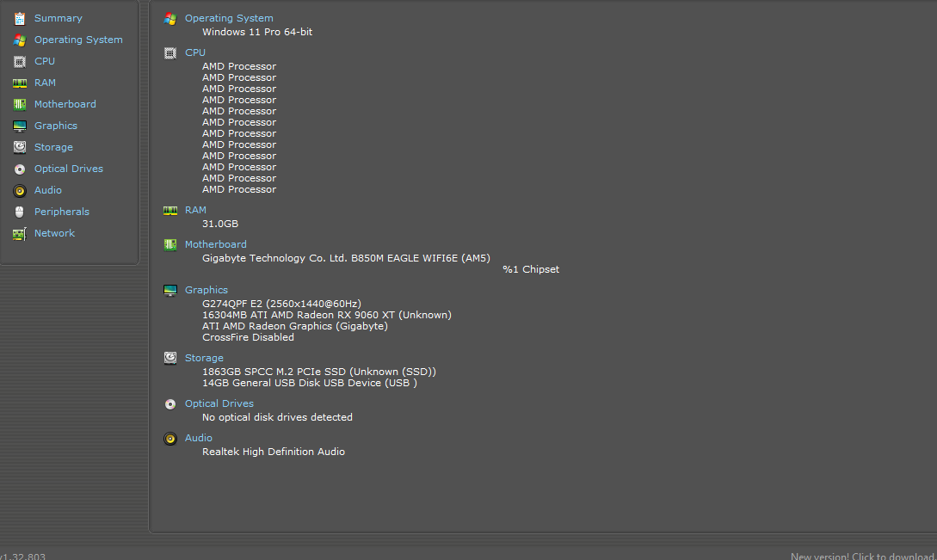
Task: Select CPU in the sidebar
Action: click(44, 62)
